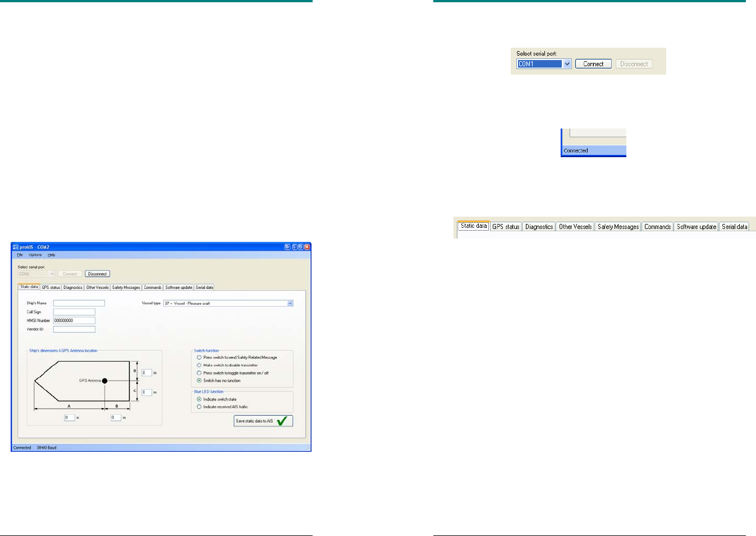Click the Ship's Name input field

coord(79,303)
